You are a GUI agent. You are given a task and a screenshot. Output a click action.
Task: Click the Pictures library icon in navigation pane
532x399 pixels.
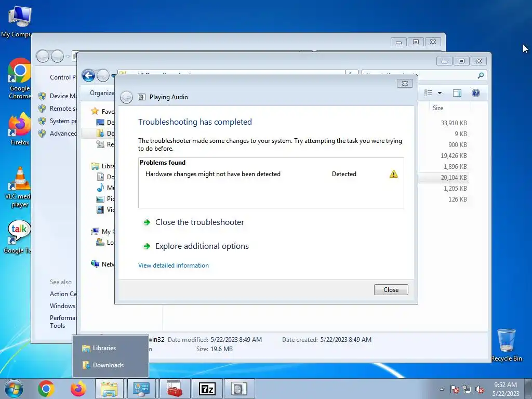coord(100,199)
